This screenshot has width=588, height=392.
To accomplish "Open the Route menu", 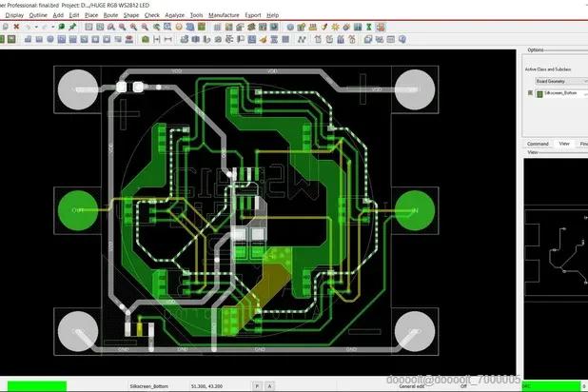I will (110, 15).
